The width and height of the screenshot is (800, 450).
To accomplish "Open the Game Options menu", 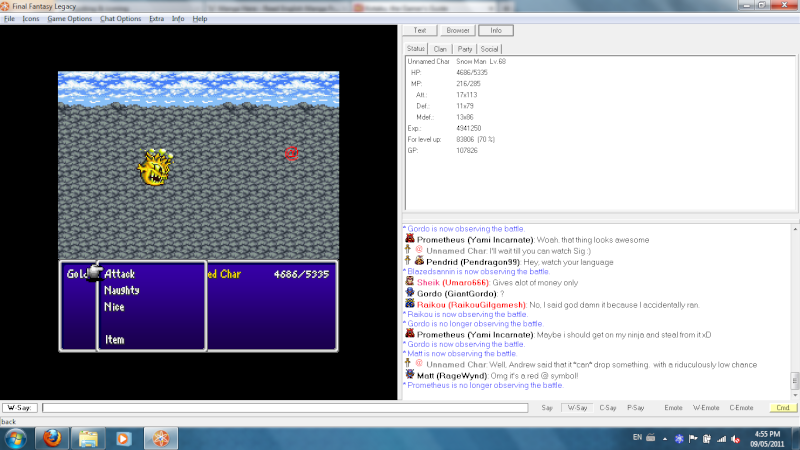I will pos(69,19).
